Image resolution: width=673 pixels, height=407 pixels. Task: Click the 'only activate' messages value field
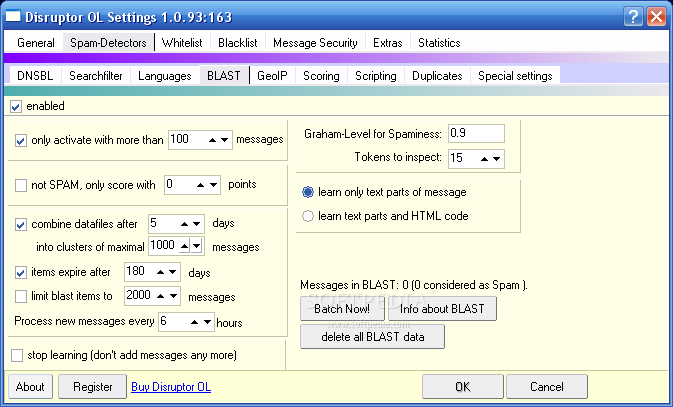point(188,140)
